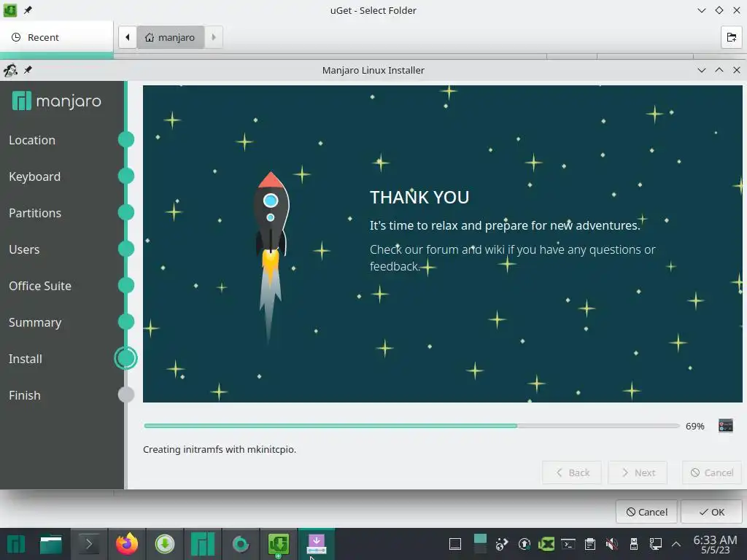
Task: Open the green download-arrow app in the taskbar
Action: (x=165, y=544)
